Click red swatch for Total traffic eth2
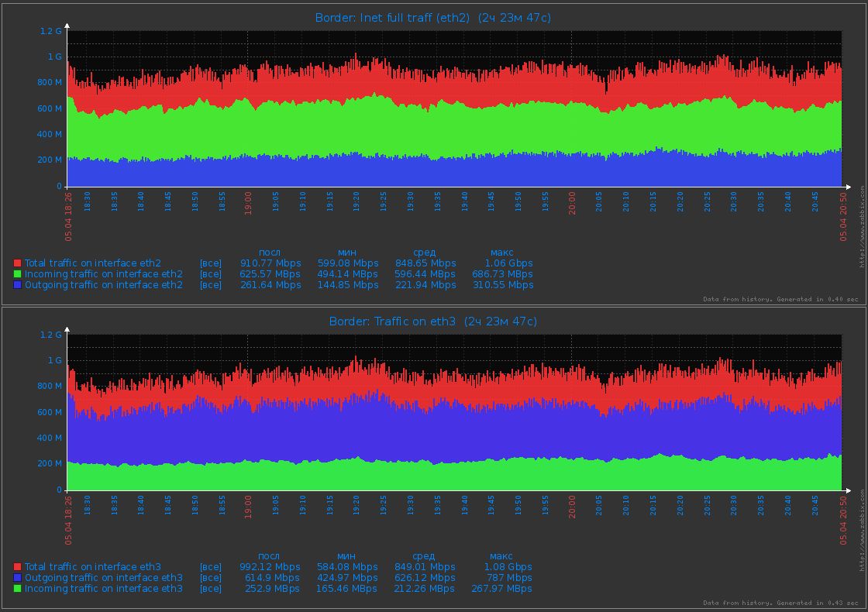The height and width of the screenshot is (612, 868). 17,263
